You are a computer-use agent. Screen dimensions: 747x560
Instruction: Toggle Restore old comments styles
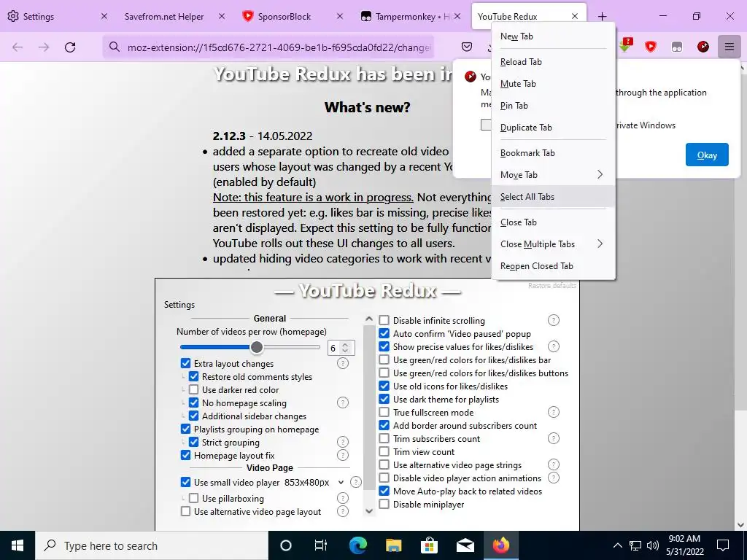tap(194, 377)
